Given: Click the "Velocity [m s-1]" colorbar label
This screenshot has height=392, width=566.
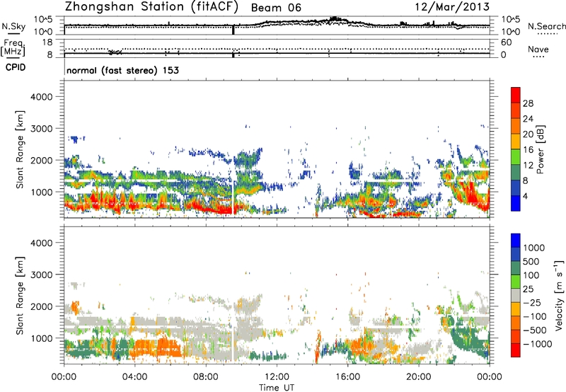Looking at the screenshot, I should (x=559, y=295).
